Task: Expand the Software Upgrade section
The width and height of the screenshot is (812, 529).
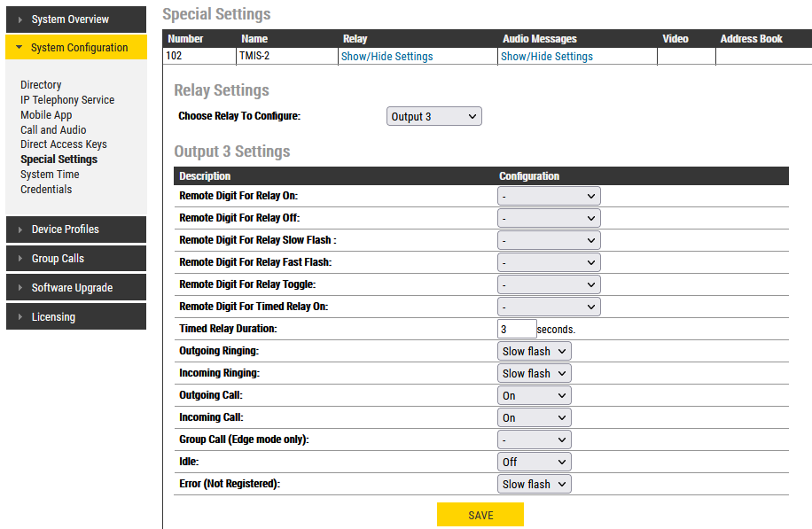Action: [x=75, y=288]
